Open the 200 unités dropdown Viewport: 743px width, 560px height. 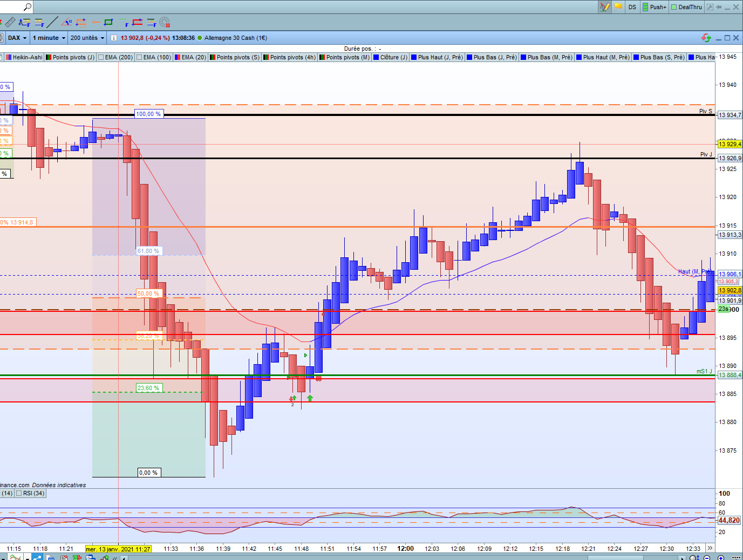click(87, 38)
